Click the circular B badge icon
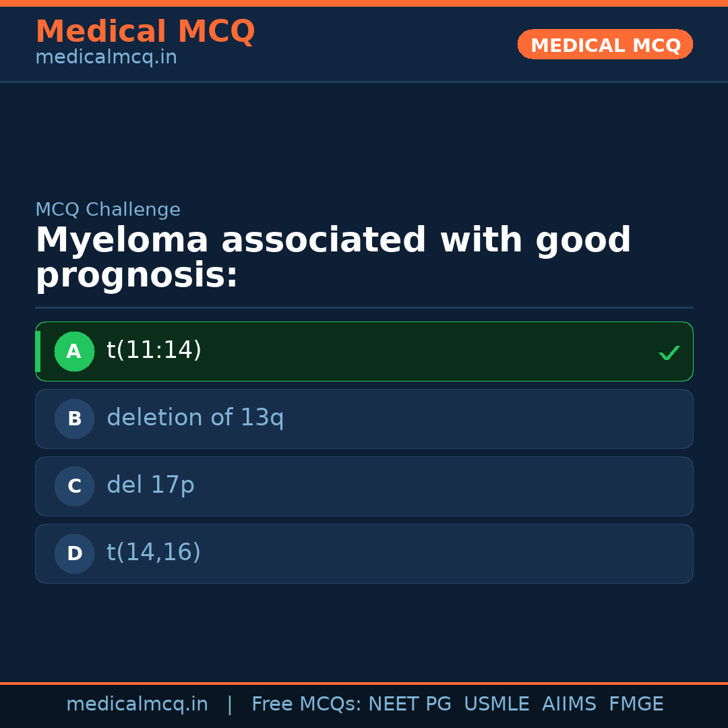The width and height of the screenshot is (728, 728). 74,419
